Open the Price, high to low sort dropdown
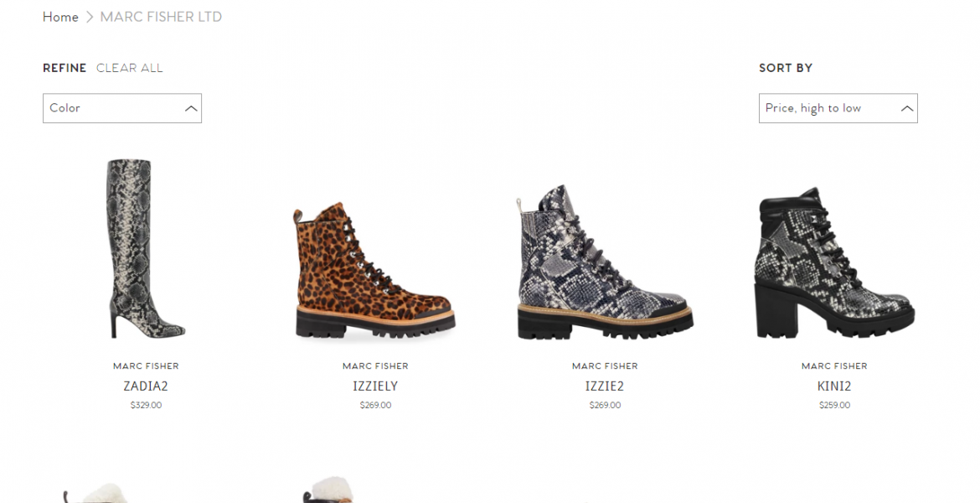Image resolution: width=980 pixels, height=503 pixels. (x=838, y=108)
